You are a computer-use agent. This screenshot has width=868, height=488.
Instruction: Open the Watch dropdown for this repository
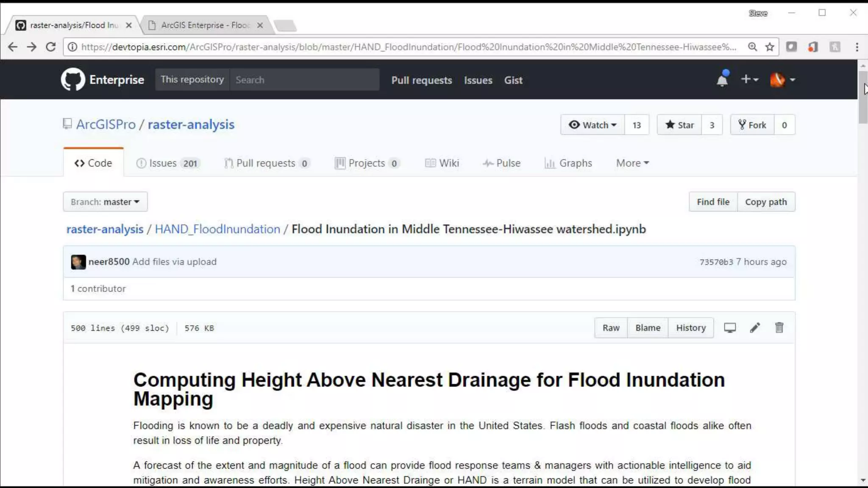coord(593,125)
